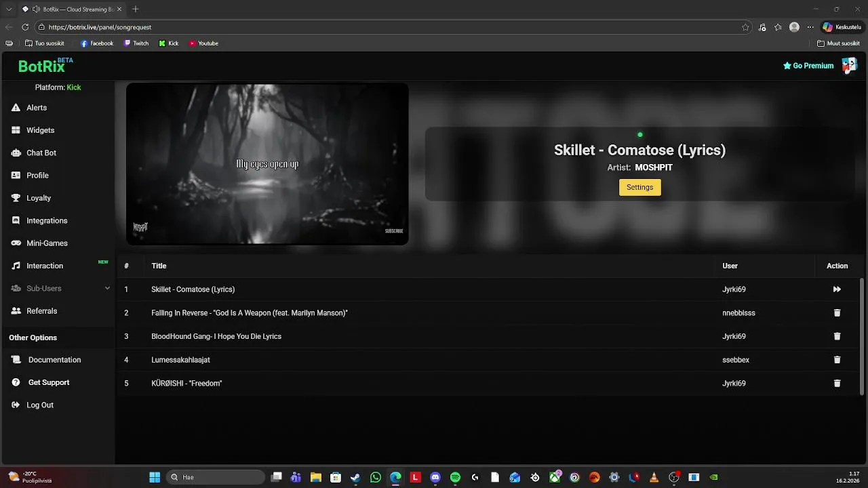Open the Keskustelu Copilot button
Screen dimensions: 868x488
click(x=842, y=27)
